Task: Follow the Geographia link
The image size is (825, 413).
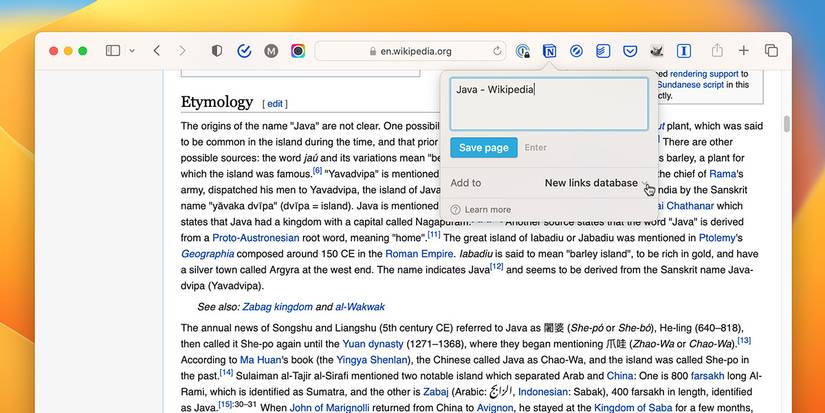Action: (x=207, y=254)
